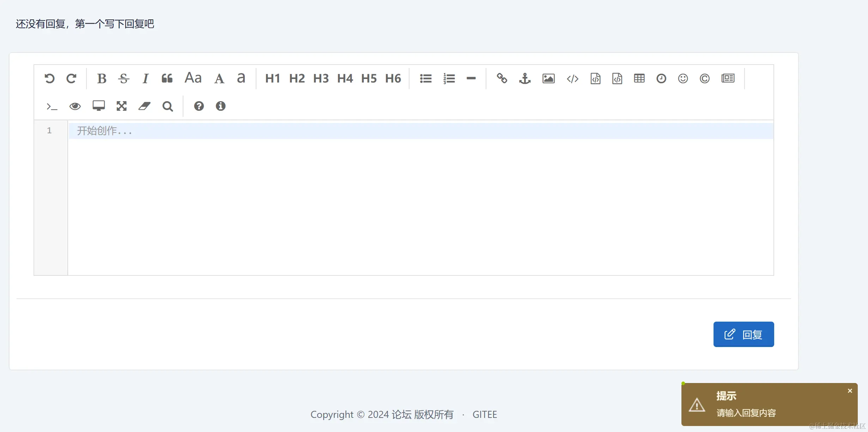
Task: Toggle fullscreen editing mode
Action: point(122,106)
